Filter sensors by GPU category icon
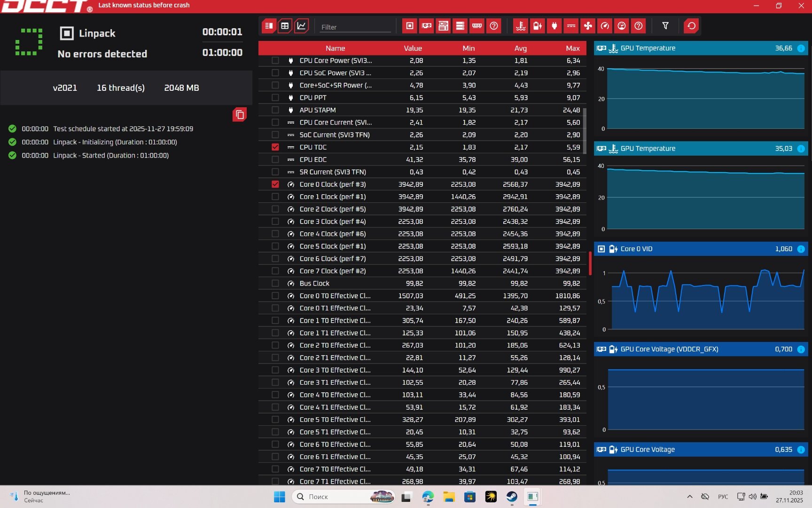Viewport: 812px width, 508px height. point(427,26)
